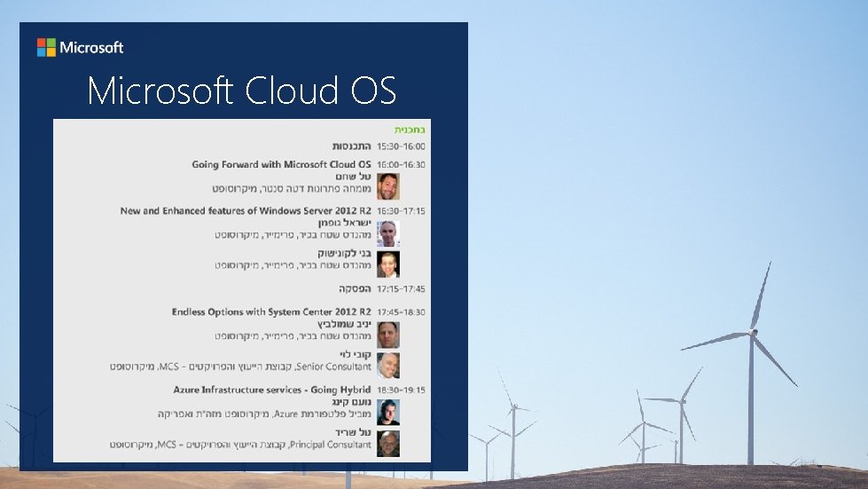Click the Microsoft four-color logo
This screenshot has height=489, width=868.
coord(46,48)
